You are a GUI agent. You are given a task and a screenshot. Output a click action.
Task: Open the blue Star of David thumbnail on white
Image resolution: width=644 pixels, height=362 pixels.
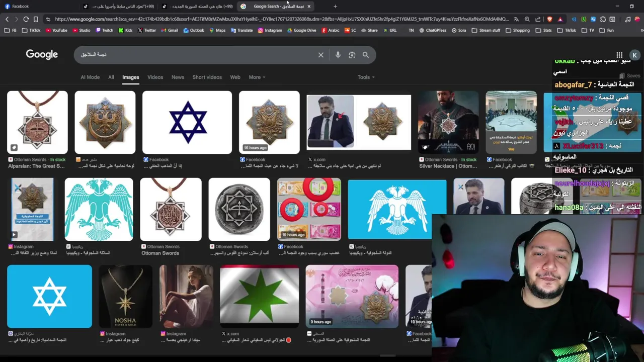[x=187, y=122]
